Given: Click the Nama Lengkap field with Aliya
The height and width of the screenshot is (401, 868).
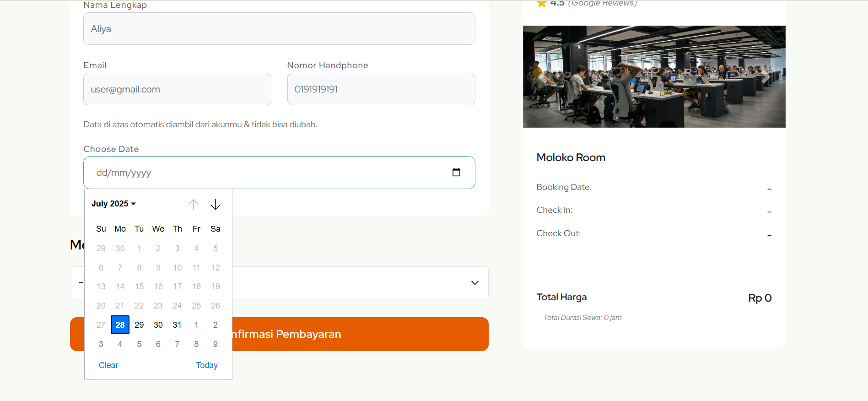Looking at the screenshot, I should [279, 28].
